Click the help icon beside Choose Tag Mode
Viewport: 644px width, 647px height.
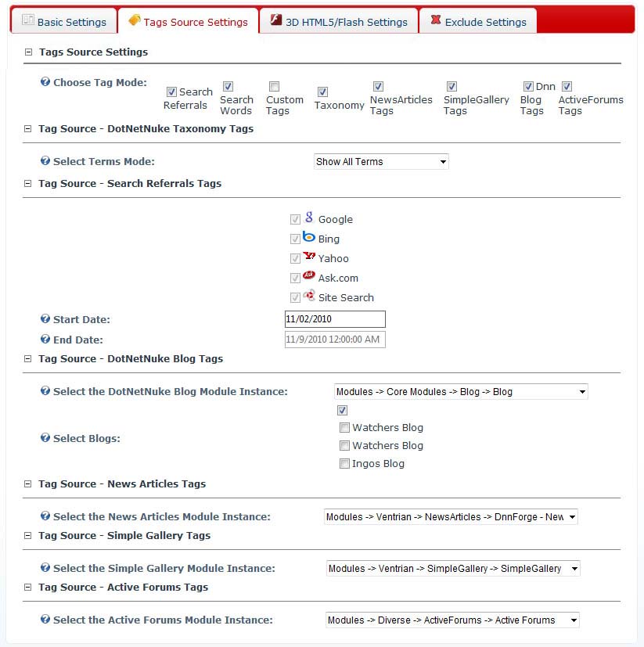click(x=45, y=81)
